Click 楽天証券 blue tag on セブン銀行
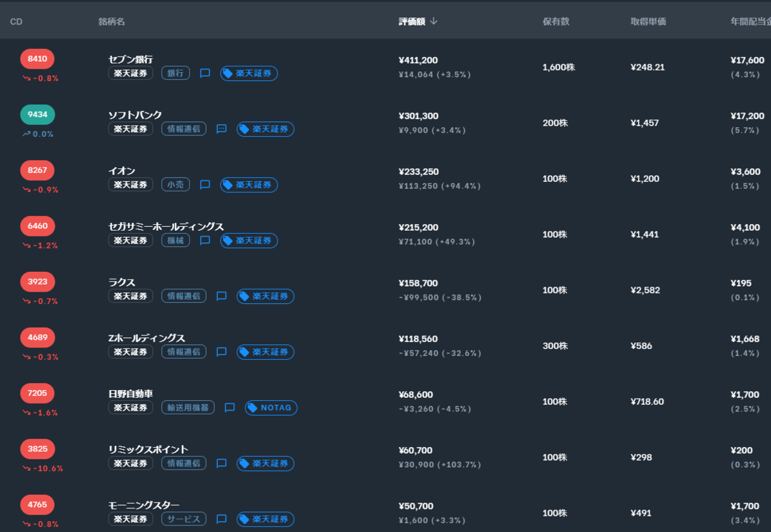771x532 pixels. [x=249, y=73]
